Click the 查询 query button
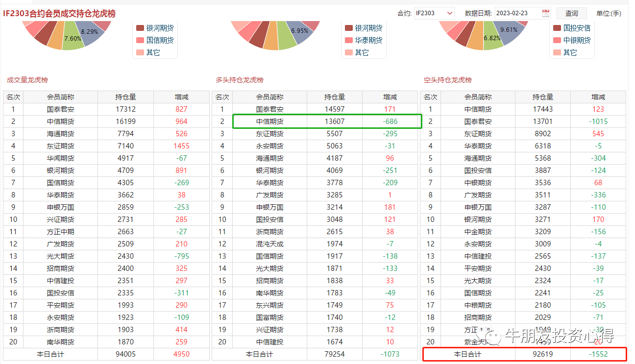The height and width of the screenshot is (364, 635). tap(571, 13)
